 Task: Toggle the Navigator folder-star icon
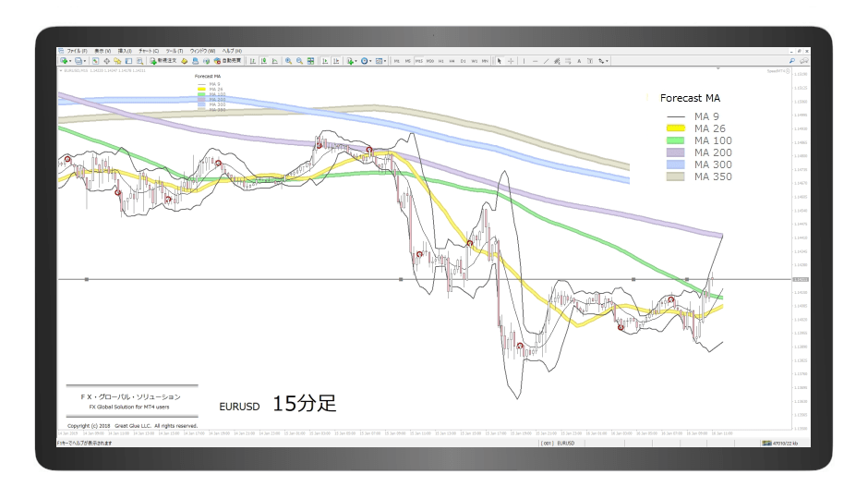click(x=117, y=61)
